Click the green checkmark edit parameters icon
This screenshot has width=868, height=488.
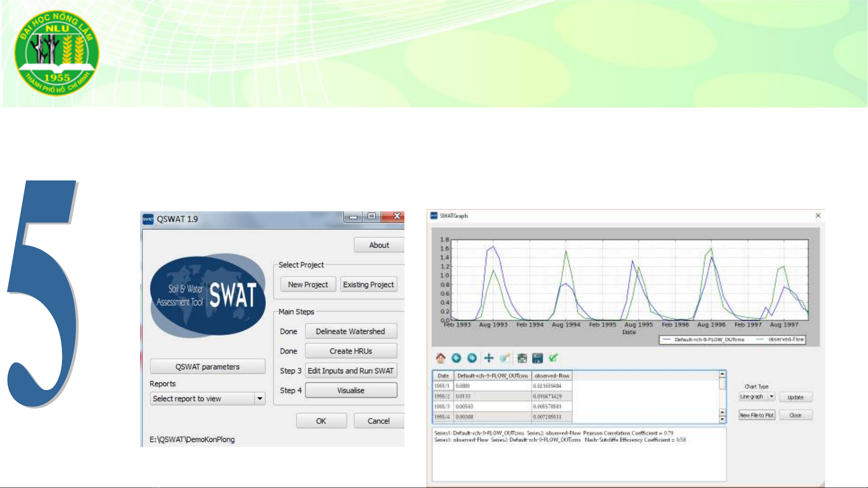553,358
